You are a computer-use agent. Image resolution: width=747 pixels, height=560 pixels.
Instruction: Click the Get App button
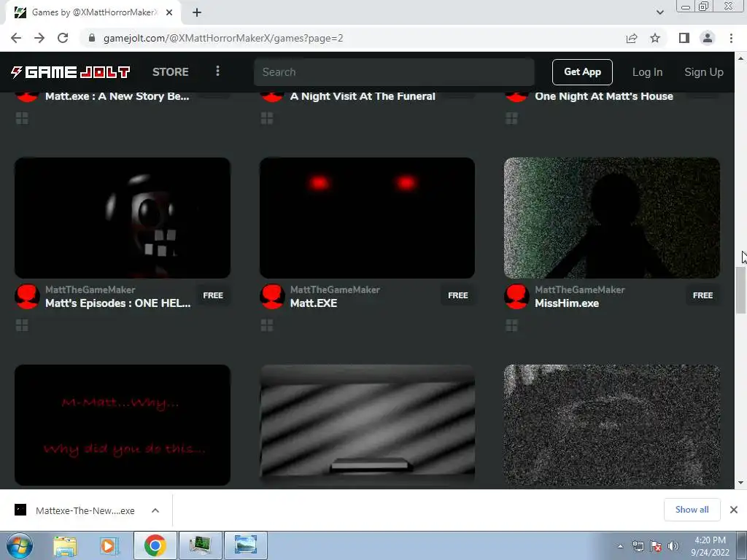click(x=582, y=72)
